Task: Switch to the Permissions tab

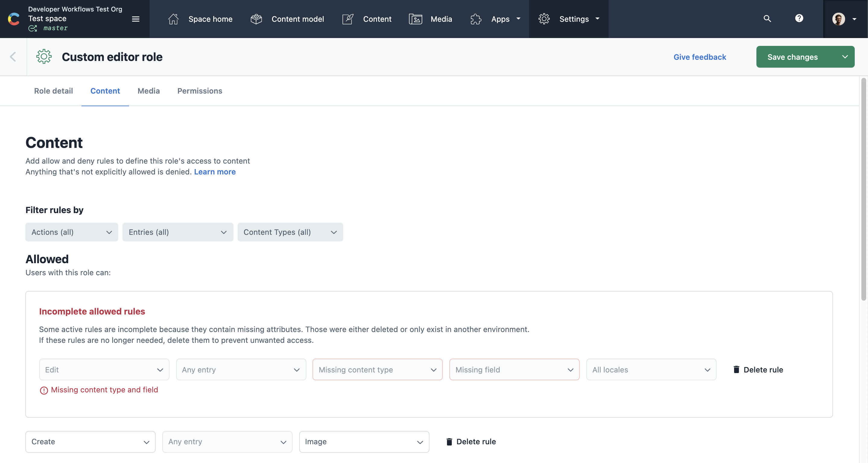Action: tap(199, 91)
